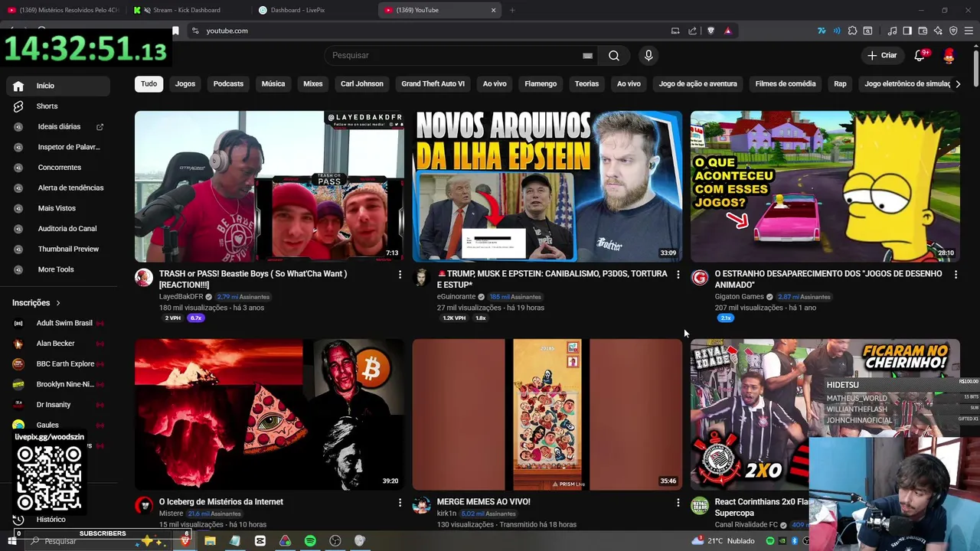980x551 pixels.
Task: Select the Filmes de comédia chip
Action: (786, 83)
